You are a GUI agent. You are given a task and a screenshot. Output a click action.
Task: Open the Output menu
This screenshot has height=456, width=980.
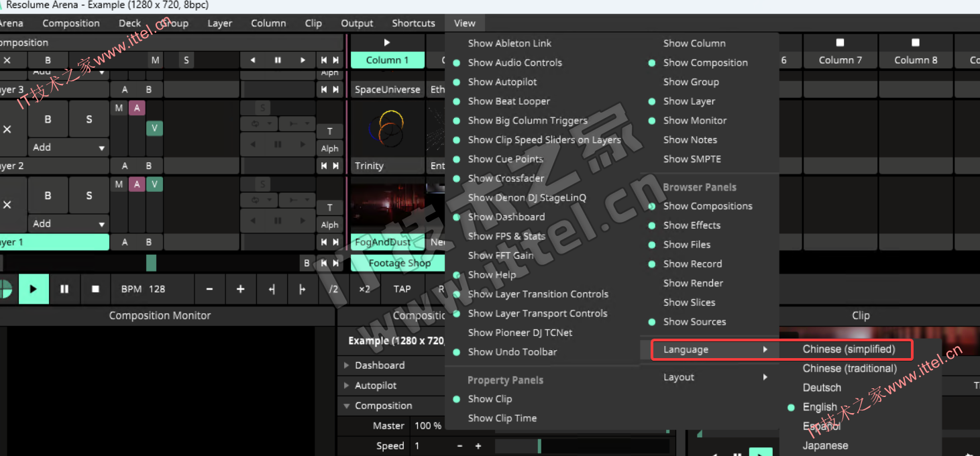[357, 23]
